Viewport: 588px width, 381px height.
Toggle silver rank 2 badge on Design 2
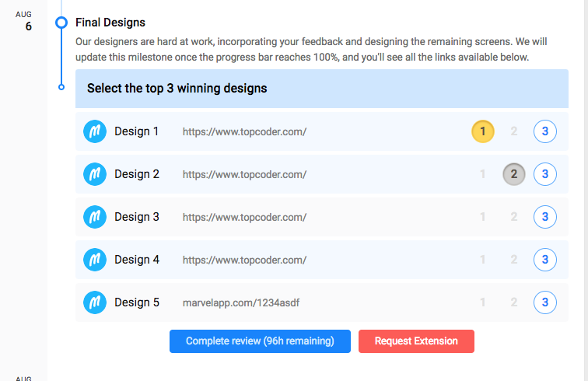(x=514, y=174)
